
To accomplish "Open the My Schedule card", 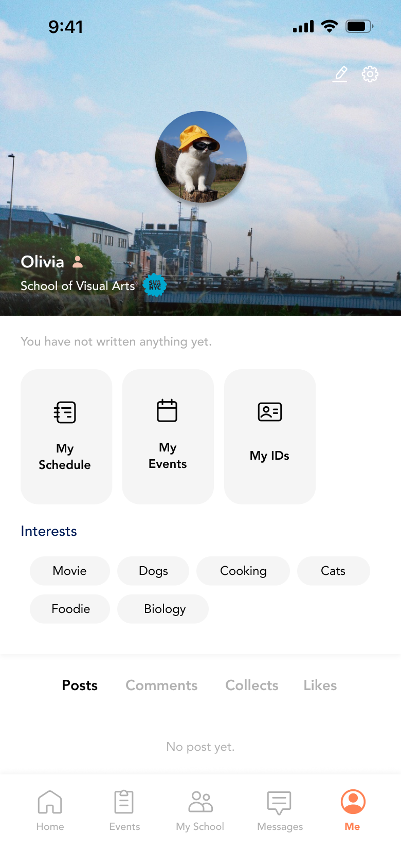I will coord(66,437).
